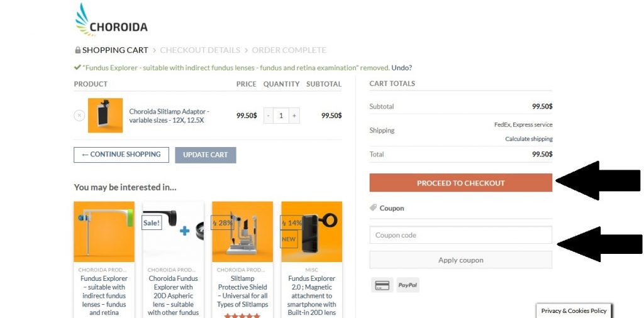Open Slitlamp Protective Shield product image
Screen dimensions: 644x318
pos(242,231)
